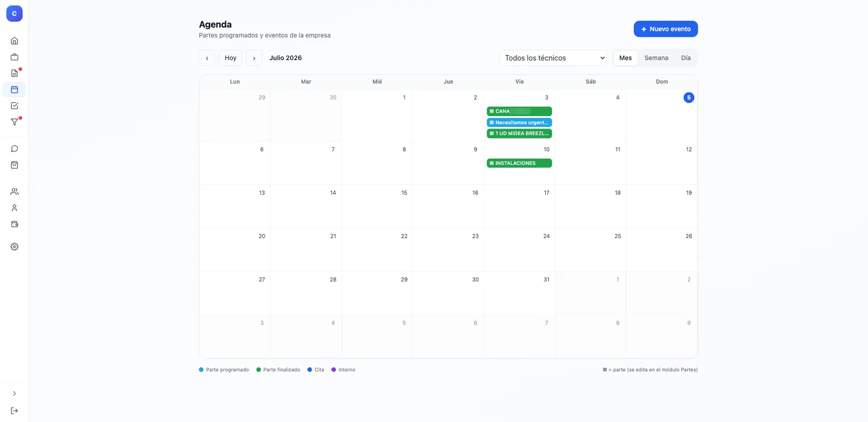868x422 pixels.
Task: Select the Mes view tab
Action: [x=626, y=58]
